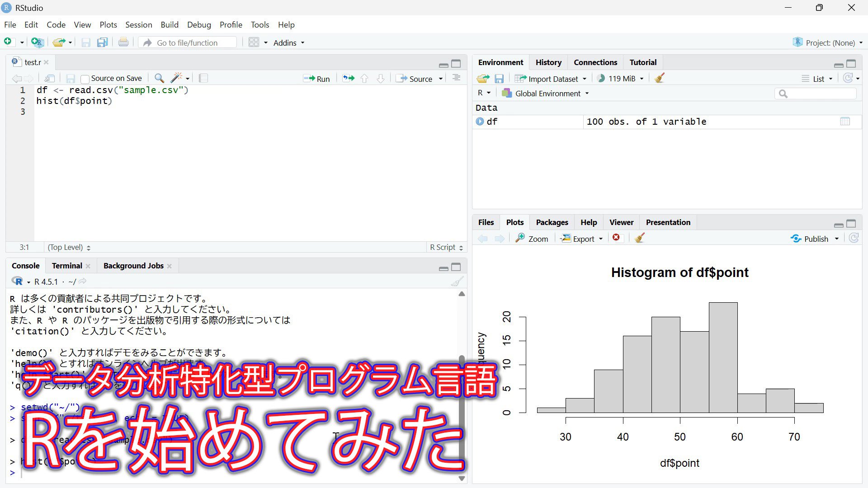Switch to the Files tab
The image size is (868, 488).
[x=486, y=222]
